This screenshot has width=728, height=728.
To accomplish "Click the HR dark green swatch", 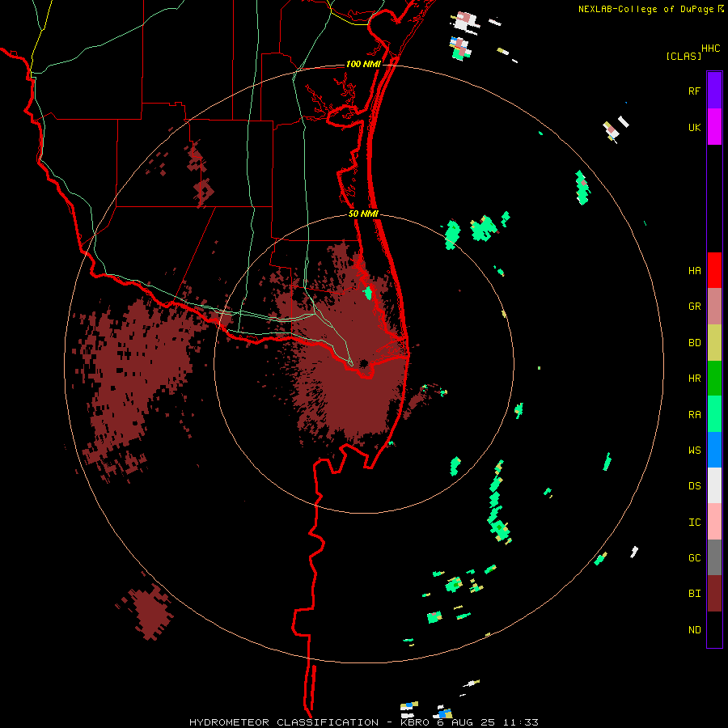I will pyautogui.click(x=714, y=379).
